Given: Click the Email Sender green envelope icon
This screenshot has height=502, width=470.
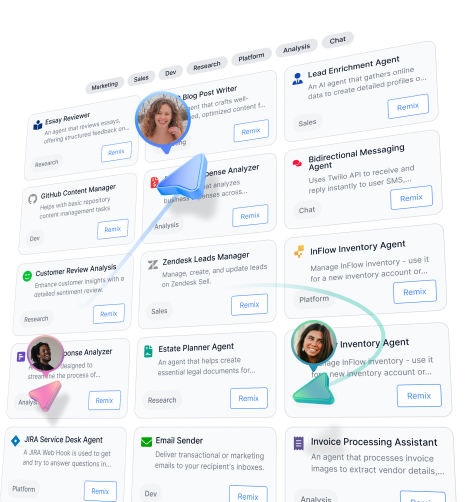Looking at the screenshot, I should coord(146,442).
